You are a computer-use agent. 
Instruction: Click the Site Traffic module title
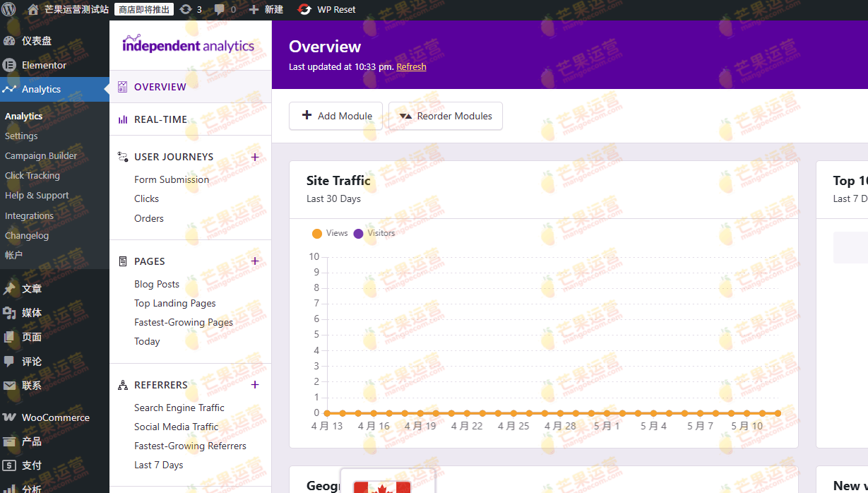click(338, 181)
